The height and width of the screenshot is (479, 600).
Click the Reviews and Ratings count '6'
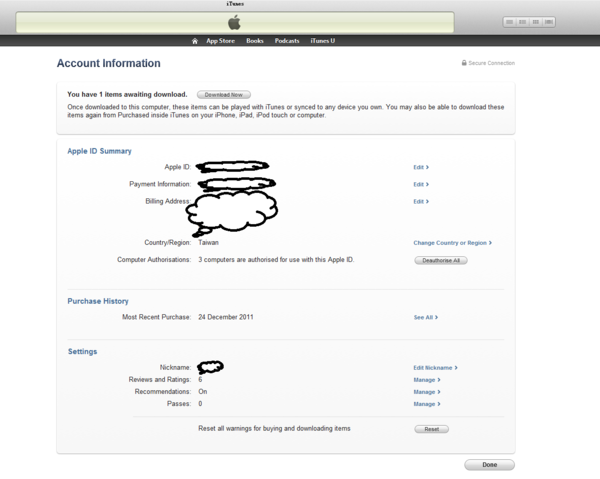(200, 380)
